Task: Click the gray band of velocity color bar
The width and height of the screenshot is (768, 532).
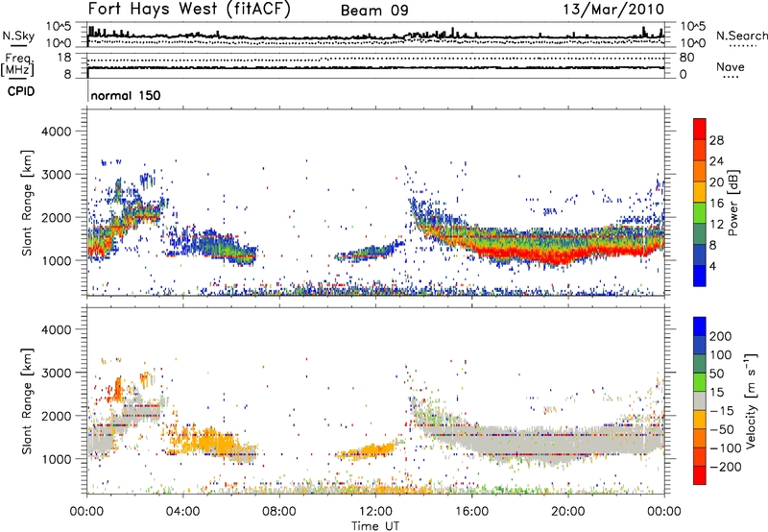Action: click(x=700, y=401)
